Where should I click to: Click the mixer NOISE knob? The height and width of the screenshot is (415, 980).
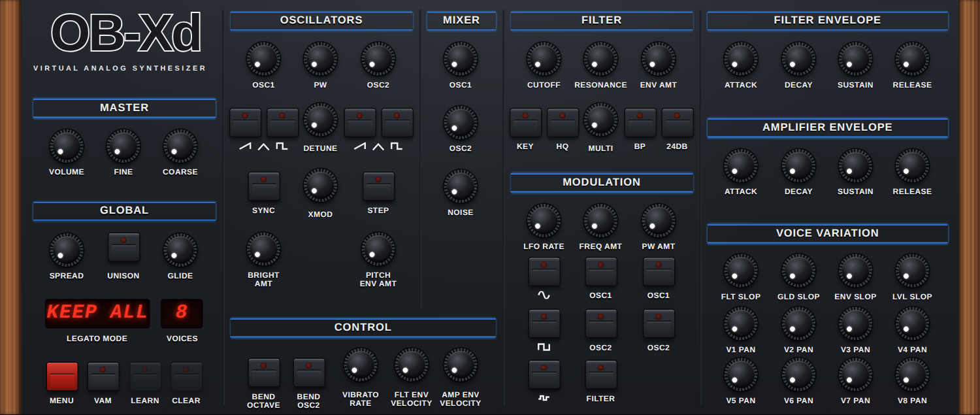(461, 186)
